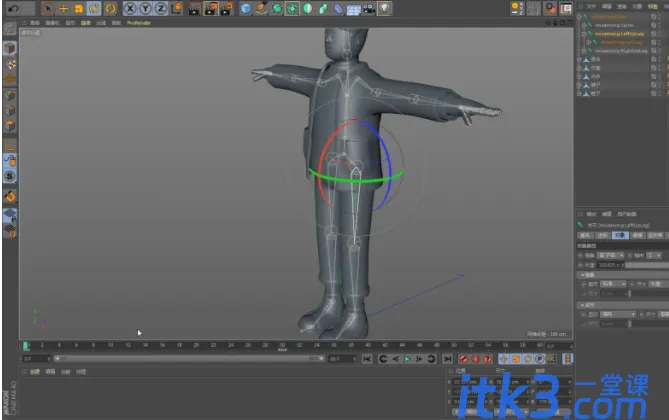Click the timeline preview range slider
The image size is (669, 420).
tap(190, 359)
